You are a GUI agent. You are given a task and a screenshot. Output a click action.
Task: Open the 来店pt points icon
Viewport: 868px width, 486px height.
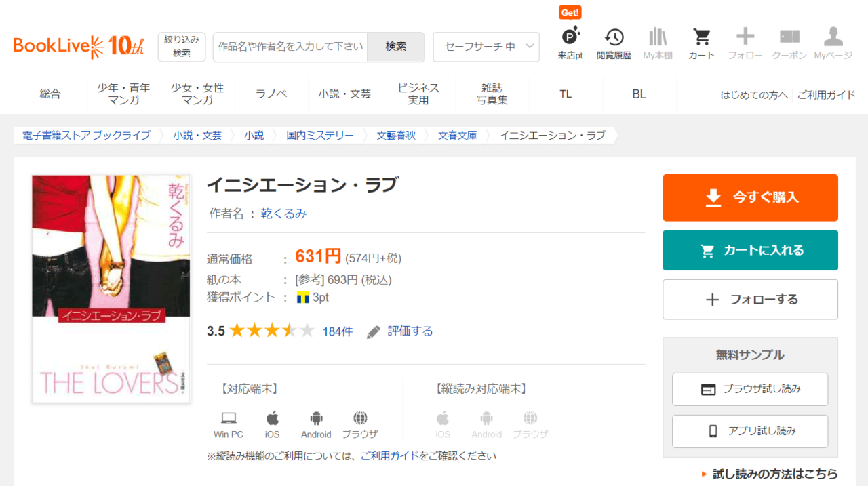click(570, 43)
